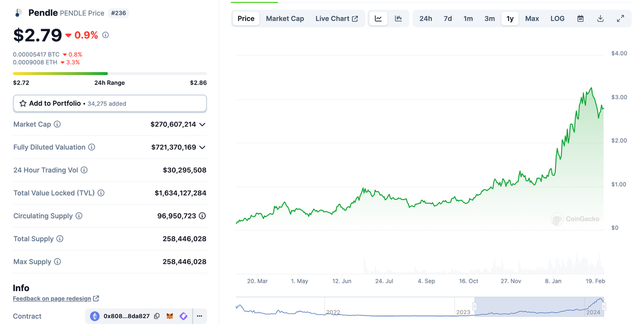644x325 pixels.
Task: Download chart data icon
Action: click(600, 19)
